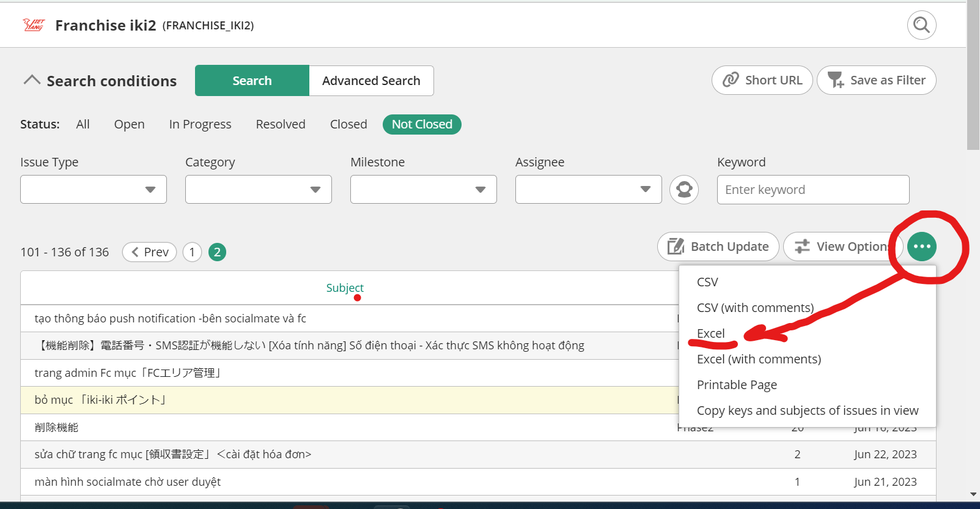Expand the Issue Type dropdown

[94, 190]
